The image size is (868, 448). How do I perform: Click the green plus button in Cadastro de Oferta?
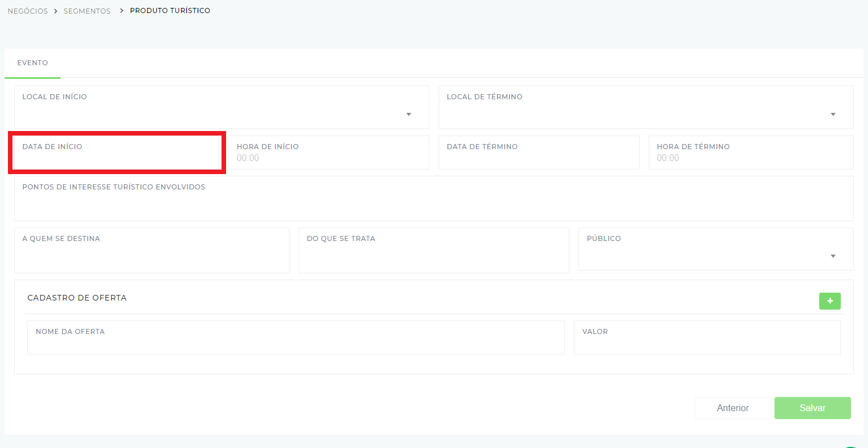(x=829, y=301)
